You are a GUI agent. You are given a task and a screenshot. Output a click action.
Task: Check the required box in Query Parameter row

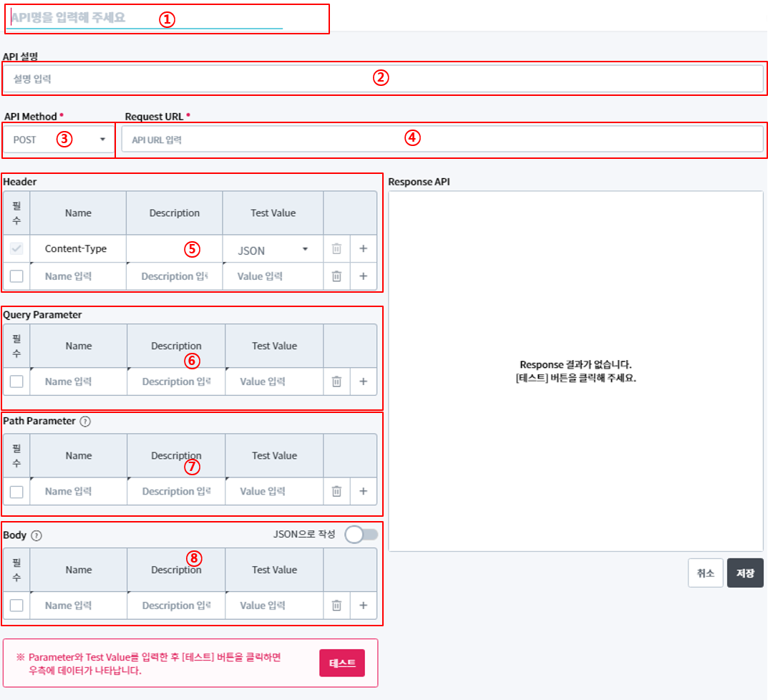[x=16, y=381]
